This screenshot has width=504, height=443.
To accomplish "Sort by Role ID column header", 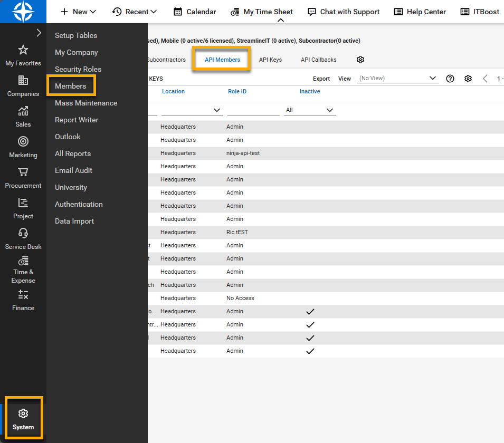I will coord(237,91).
